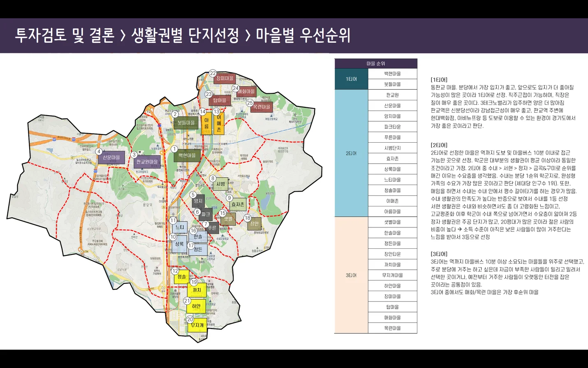588x368 pixels.
Task: Select the 시범 label on the map
Action: tap(221, 184)
